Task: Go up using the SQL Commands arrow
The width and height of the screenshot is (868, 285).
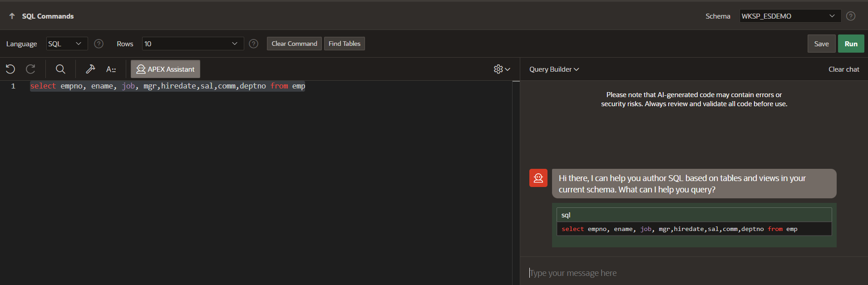Action: pyautogui.click(x=12, y=16)
